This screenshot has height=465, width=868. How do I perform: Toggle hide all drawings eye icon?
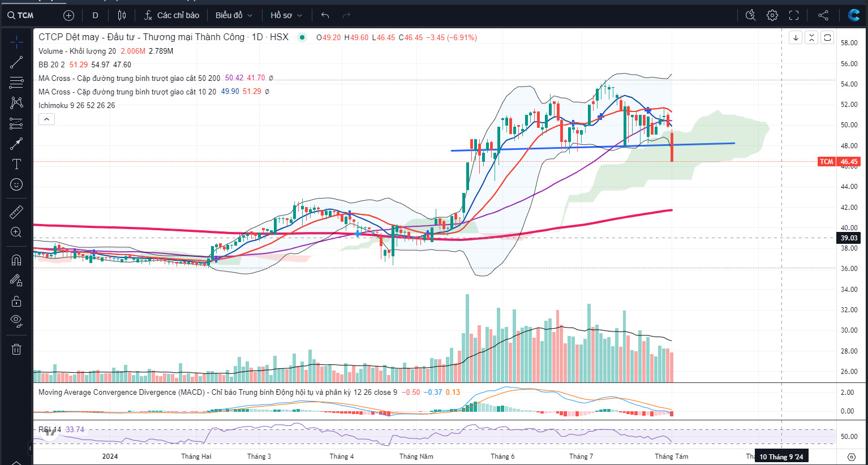pyautogui.click(x=16, y=321)
